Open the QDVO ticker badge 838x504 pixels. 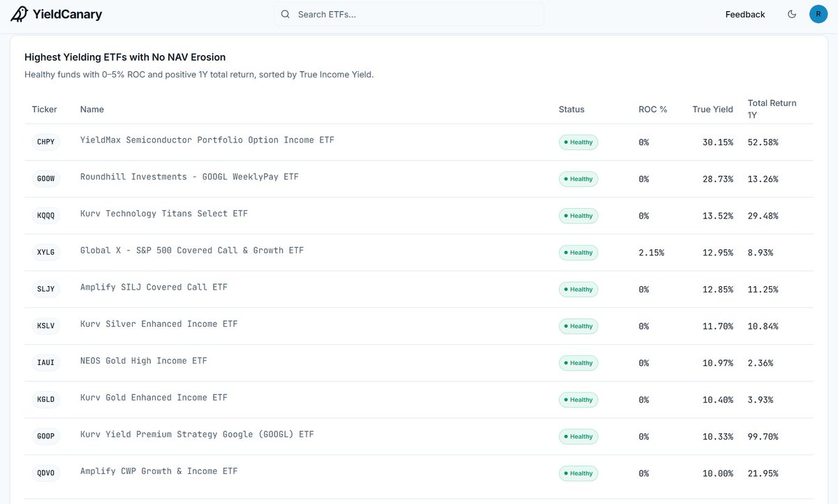(45, 473)
